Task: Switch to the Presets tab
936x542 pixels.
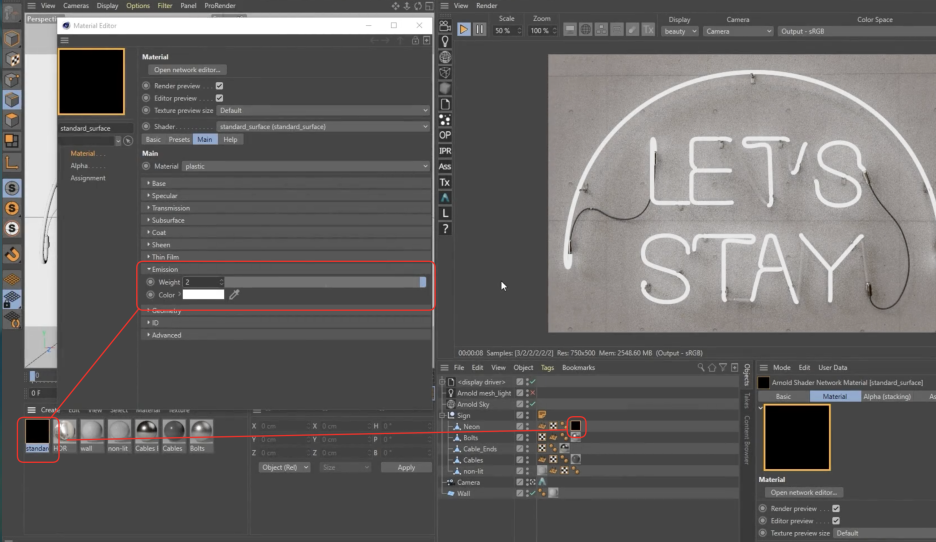Action: (x=179, y=139)
